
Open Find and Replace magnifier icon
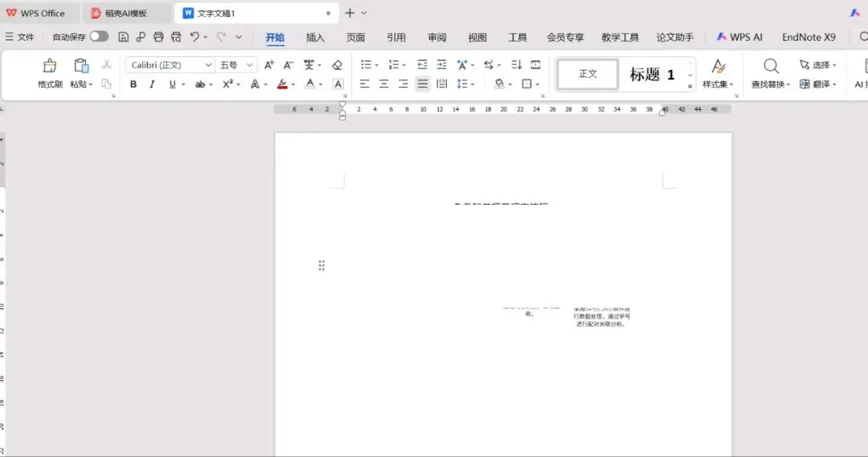pos(771,67)
